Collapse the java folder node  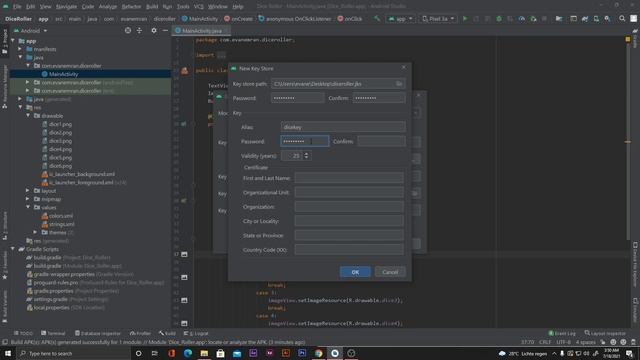pyautogui.click(x=20, y=57)
